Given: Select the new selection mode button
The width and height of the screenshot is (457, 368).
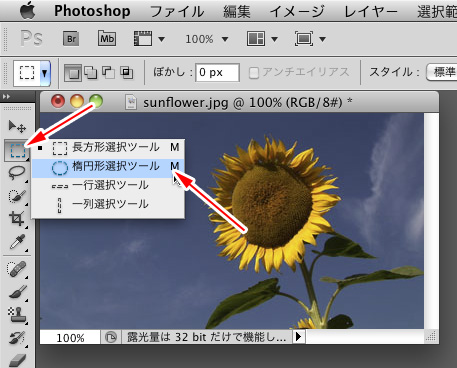Looking at the screenshot, I should click(73, 73).
